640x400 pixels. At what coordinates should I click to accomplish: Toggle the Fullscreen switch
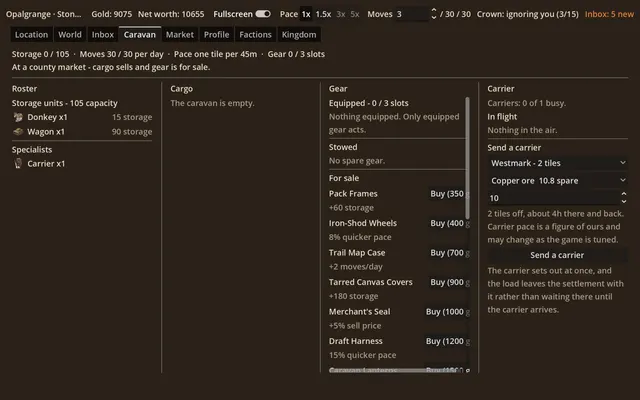tap(263, 14)
